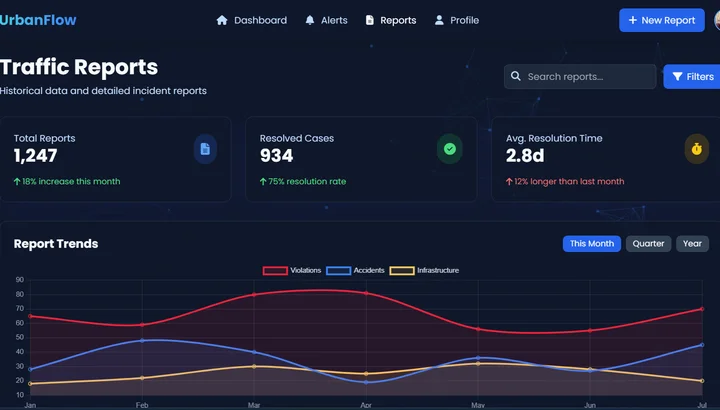Click the Accidents data point at Apr

click(366, 382)
